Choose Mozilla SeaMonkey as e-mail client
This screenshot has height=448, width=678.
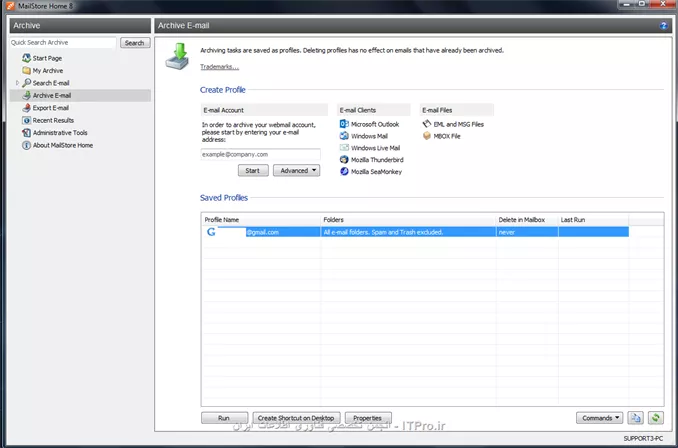coord(376,172)
